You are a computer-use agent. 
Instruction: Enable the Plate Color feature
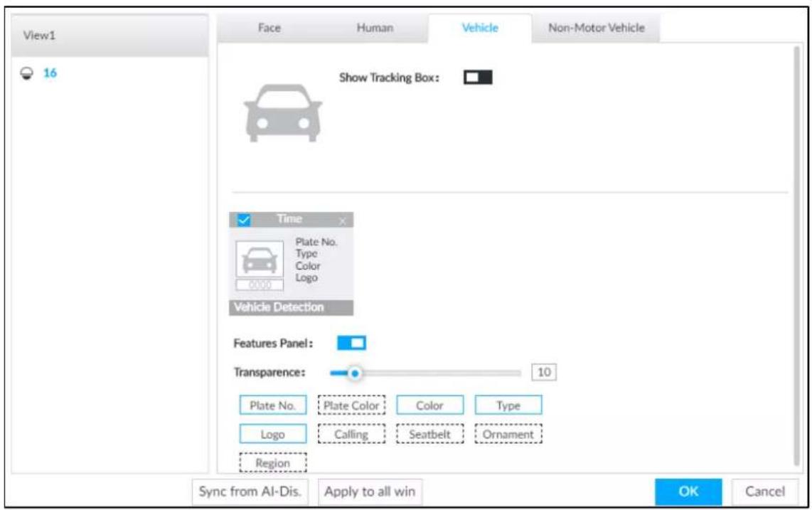pos(352,405)
